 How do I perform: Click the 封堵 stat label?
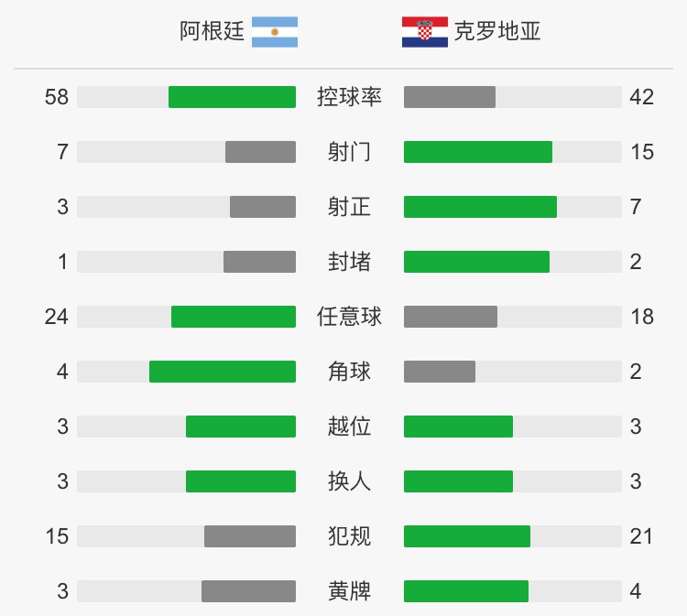click(350, 262)
